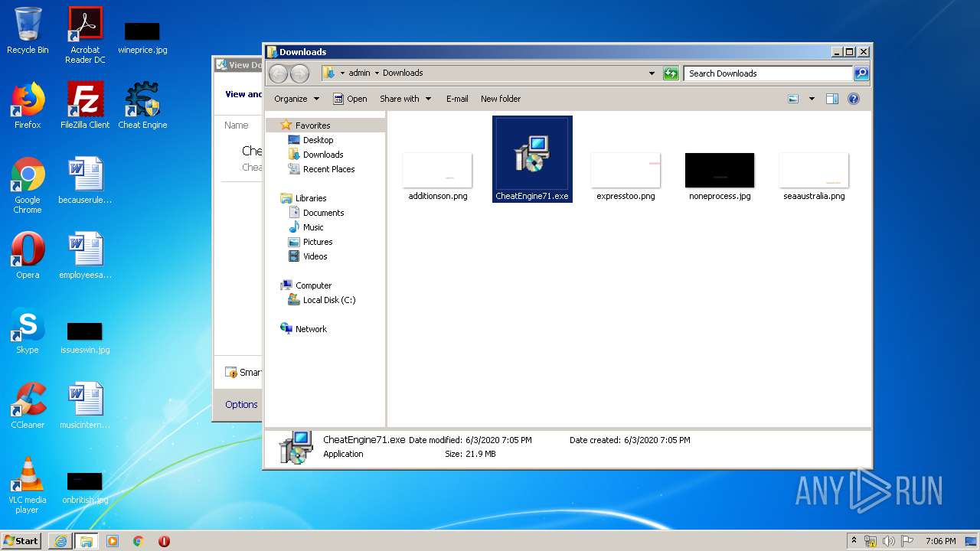Open the view options dropdown arrow
Image resolution: width=980 pixels, height=551 pixels.
click(x=812, y=99)
